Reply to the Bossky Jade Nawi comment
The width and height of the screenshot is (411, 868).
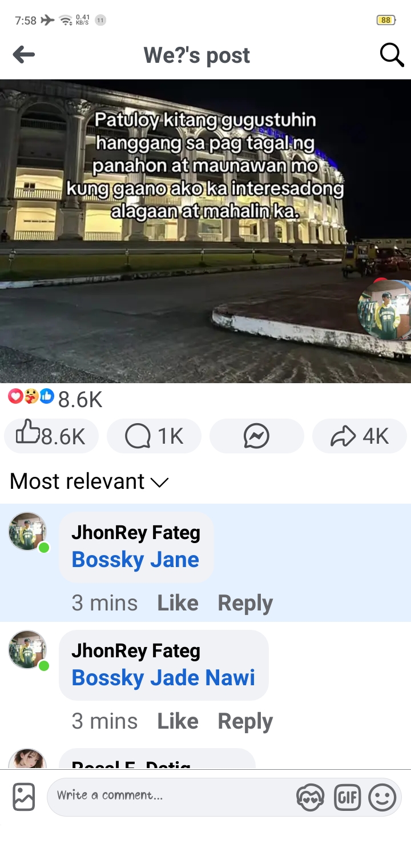coord(245,721)
